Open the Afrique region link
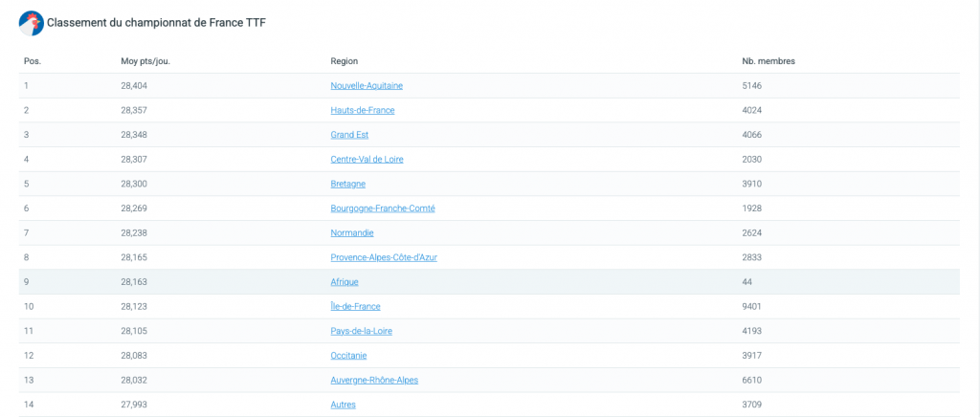Viewport: 980px width, 417px height. [x=345, y=282]
